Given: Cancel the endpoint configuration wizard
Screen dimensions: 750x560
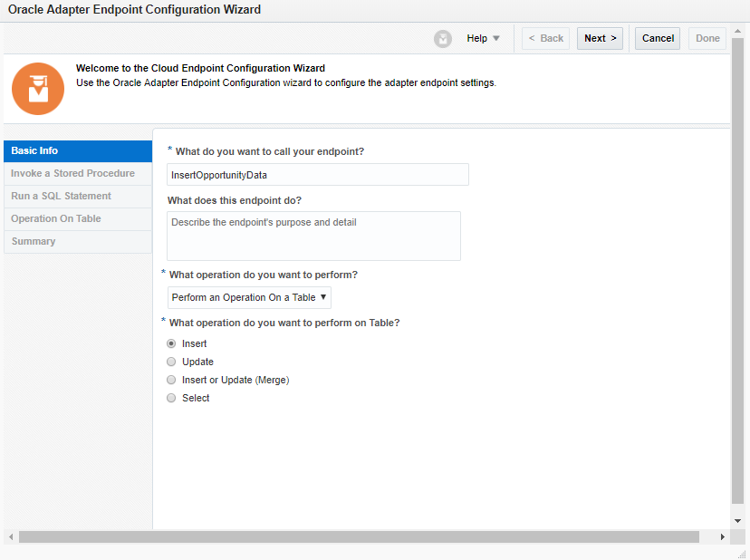Looking at the screenshot, I should (658, 39).
